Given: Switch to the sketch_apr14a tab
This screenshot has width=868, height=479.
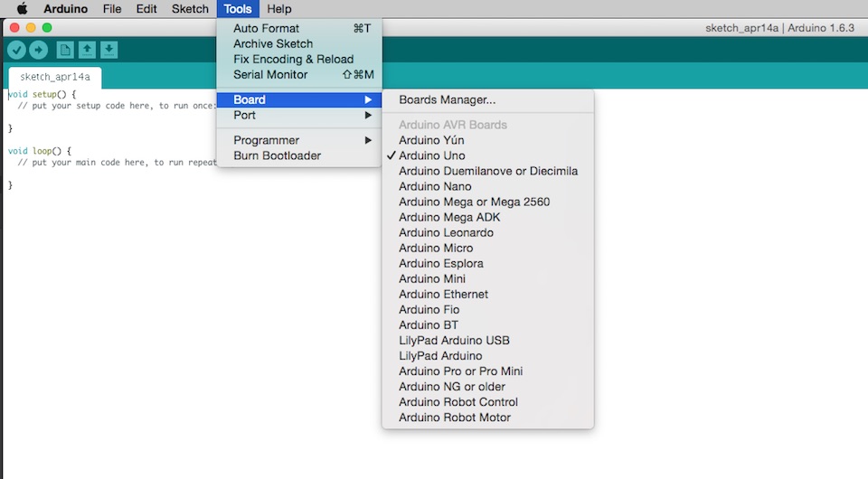Looking at the screenshot, I should (x=55, y=78).
